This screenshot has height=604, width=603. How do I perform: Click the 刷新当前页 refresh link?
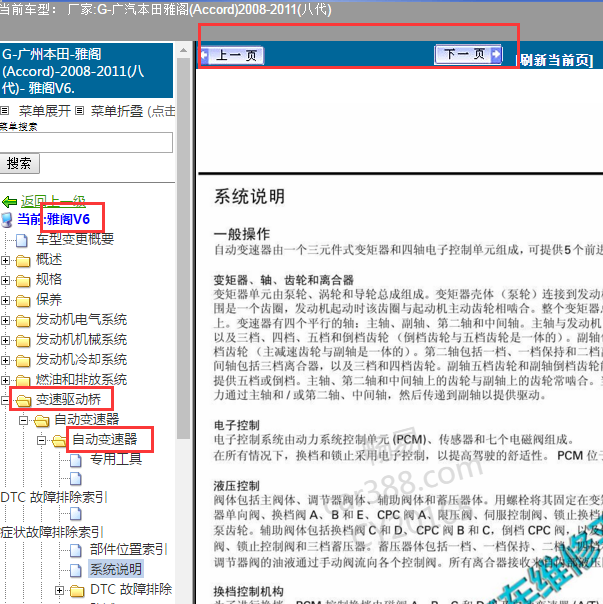click(x=554, y=60)
